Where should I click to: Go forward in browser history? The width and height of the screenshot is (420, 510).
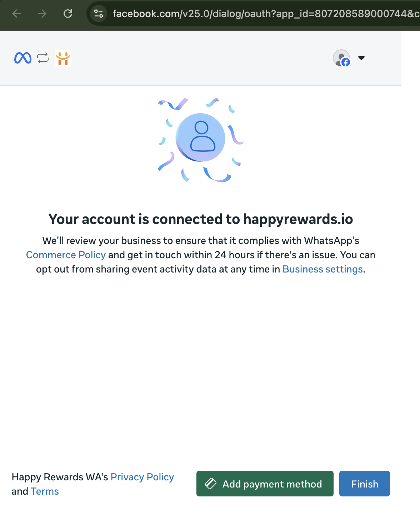42,14
